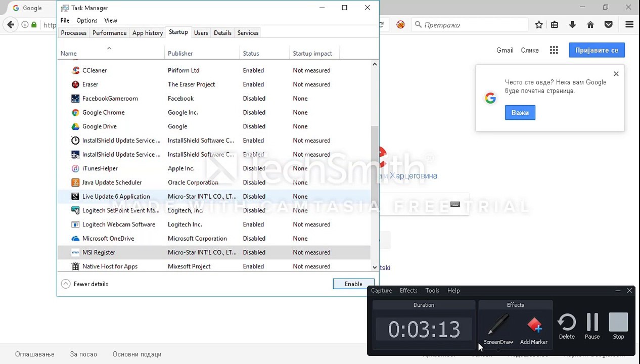Click the Google Chrome icon in the list

[75, 112]
